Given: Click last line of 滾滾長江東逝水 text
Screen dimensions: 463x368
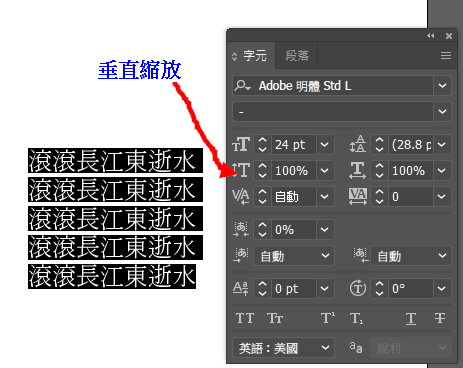Looking at the screenshot, I should [x=112, y=276].
